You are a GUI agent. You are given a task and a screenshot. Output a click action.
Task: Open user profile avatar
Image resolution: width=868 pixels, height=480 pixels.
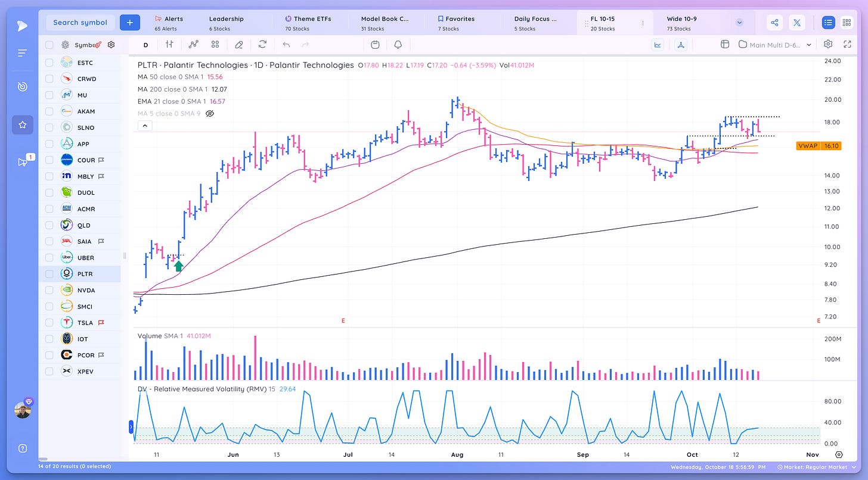(x=22, y=410)
